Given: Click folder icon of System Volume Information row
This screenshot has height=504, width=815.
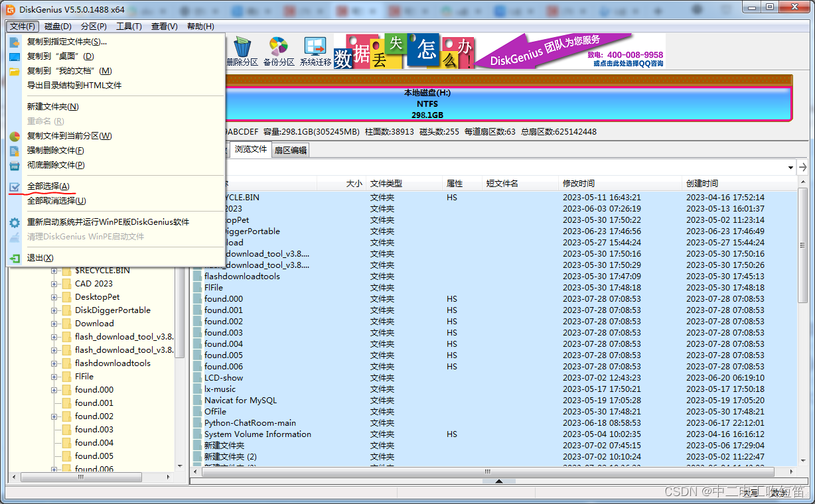Looking at the screenshot, I should tap(198, 434).
